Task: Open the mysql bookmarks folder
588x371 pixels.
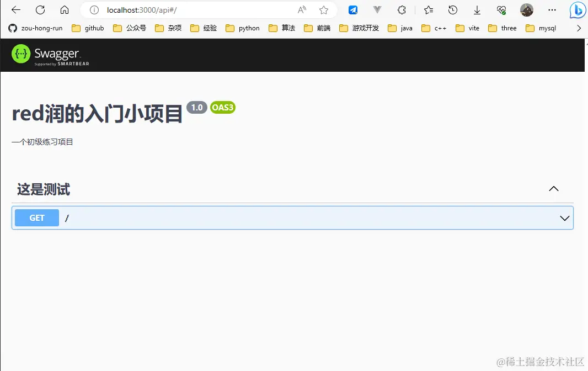Action: [541, 28]
